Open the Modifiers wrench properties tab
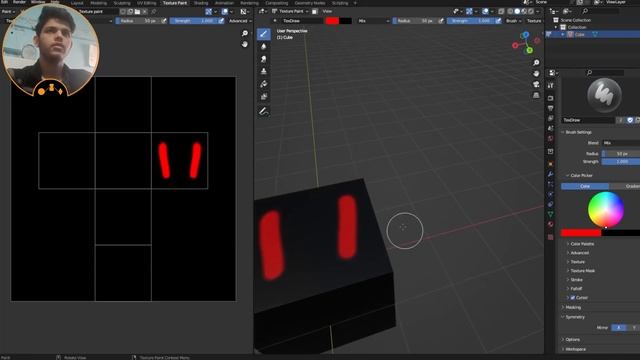640x360 pixels. click(551, 174)
